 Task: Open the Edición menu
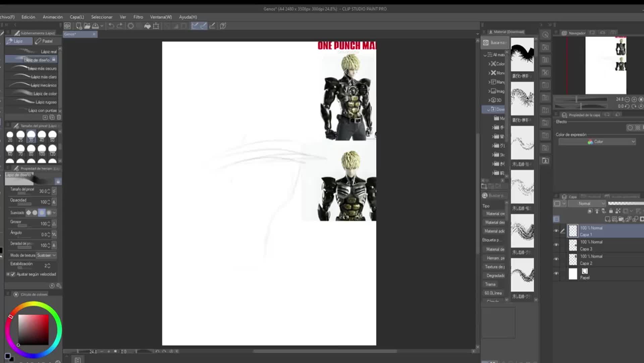click(28, 17)
